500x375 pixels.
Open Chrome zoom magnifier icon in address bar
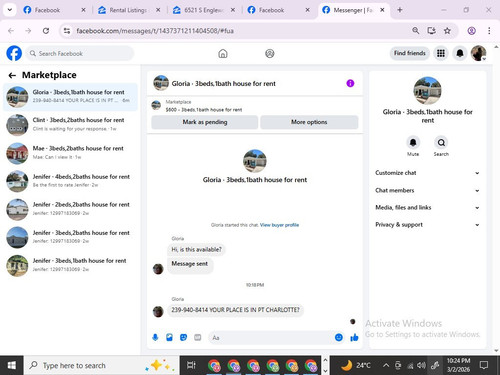click(415, 31)
